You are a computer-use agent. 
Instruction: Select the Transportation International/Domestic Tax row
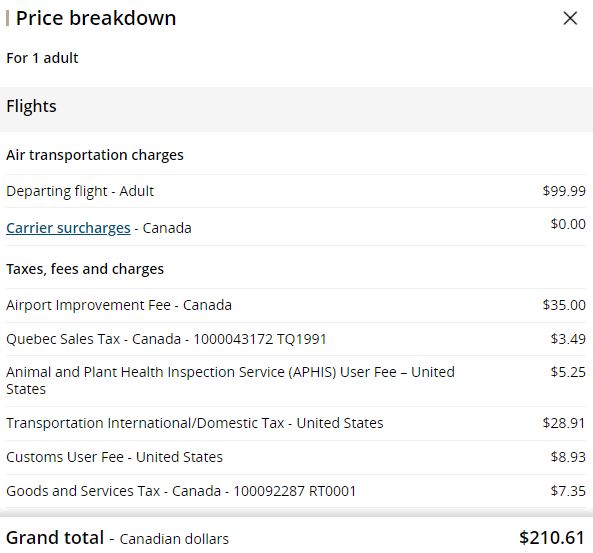296,423
